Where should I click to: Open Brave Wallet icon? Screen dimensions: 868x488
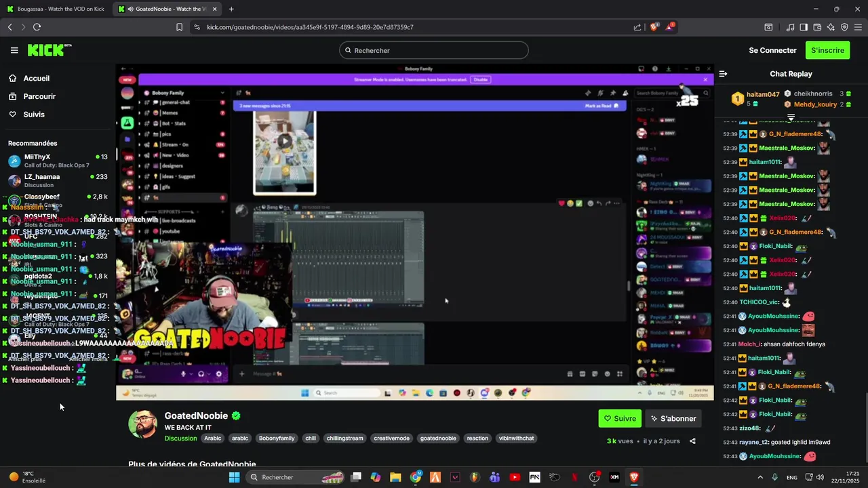817,27
